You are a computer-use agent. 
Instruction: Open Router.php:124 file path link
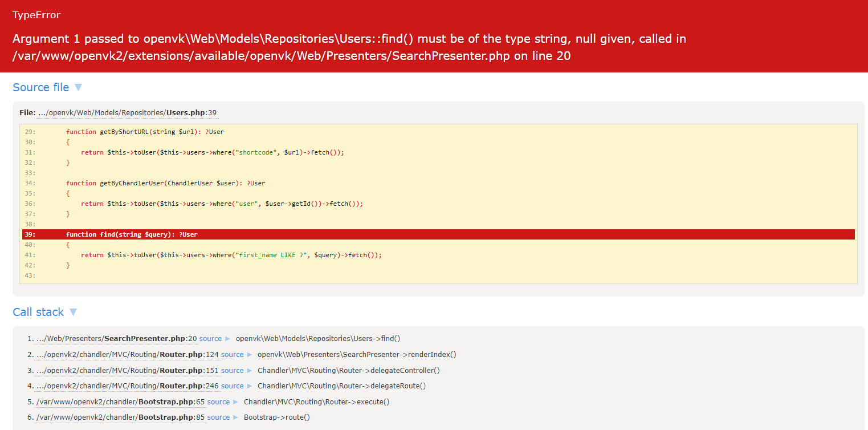point(127,355)
